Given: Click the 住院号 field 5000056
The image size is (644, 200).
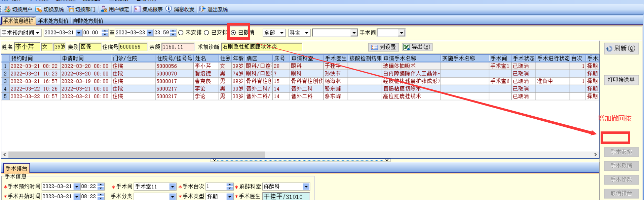Looking at the screenshot, I should [x=134, y=47].
